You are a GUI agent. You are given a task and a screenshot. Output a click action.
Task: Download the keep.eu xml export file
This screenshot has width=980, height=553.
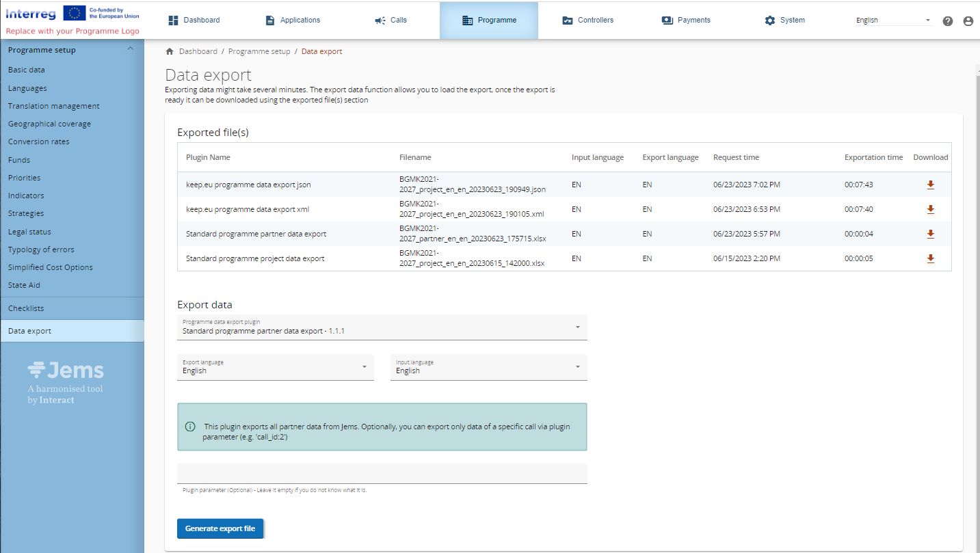(x=930, y=209)
